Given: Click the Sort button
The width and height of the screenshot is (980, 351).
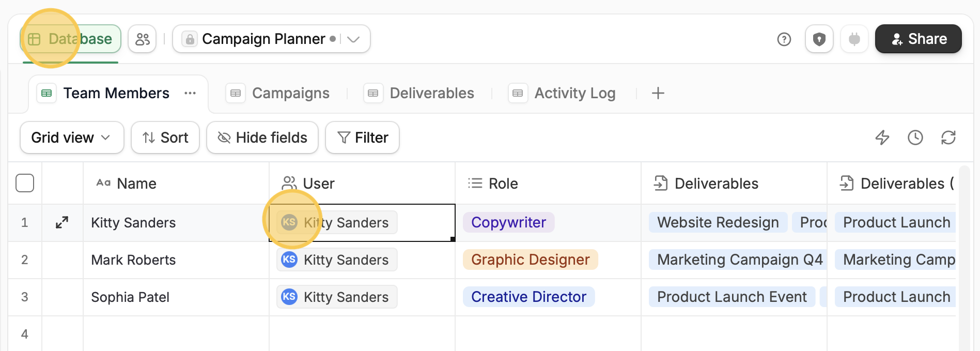Looking at the screenshot, I should [165, 138].
